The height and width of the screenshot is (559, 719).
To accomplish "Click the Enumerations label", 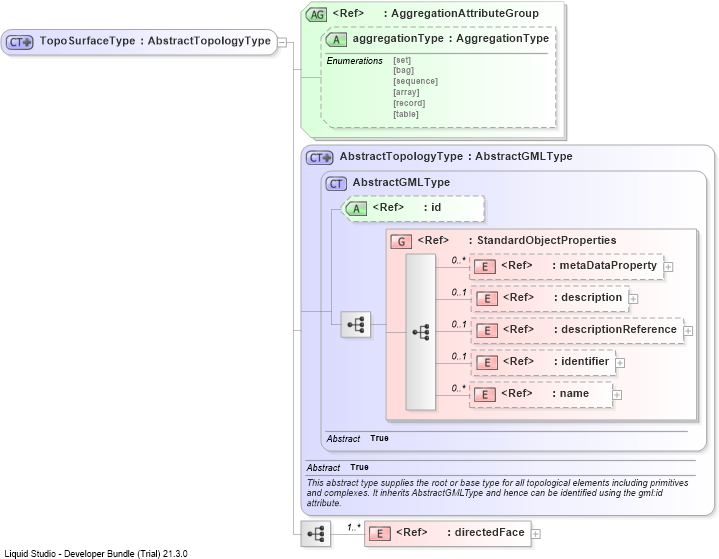I will (354, 61).
